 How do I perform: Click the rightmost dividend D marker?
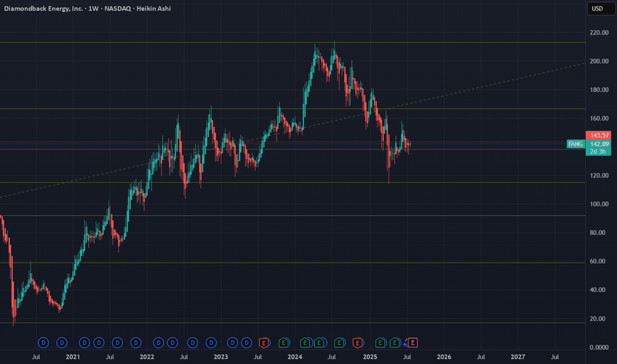pyautogui.click(x=246, y=342)
